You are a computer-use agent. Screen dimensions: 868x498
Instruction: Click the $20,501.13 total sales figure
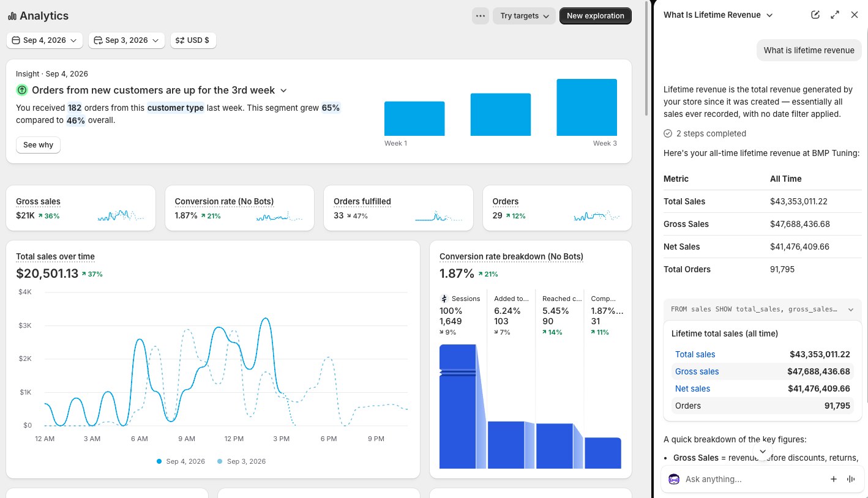click(x=47, y=273)
